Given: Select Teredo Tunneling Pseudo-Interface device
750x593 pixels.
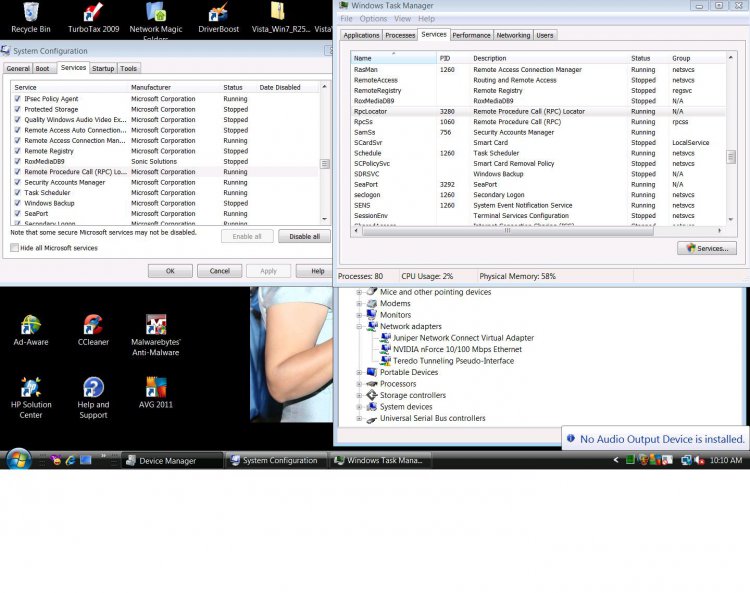Looking at the screenshot, I should (x=453, y=361).
